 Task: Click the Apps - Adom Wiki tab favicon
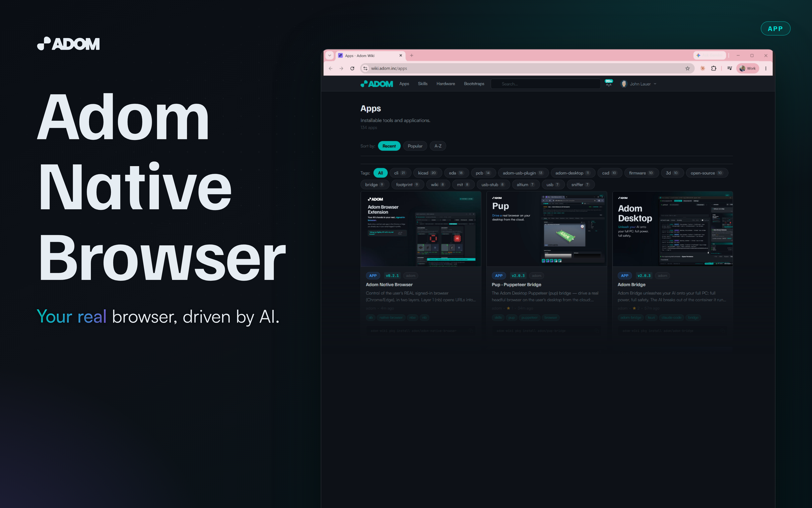click(x=340, y=56)
